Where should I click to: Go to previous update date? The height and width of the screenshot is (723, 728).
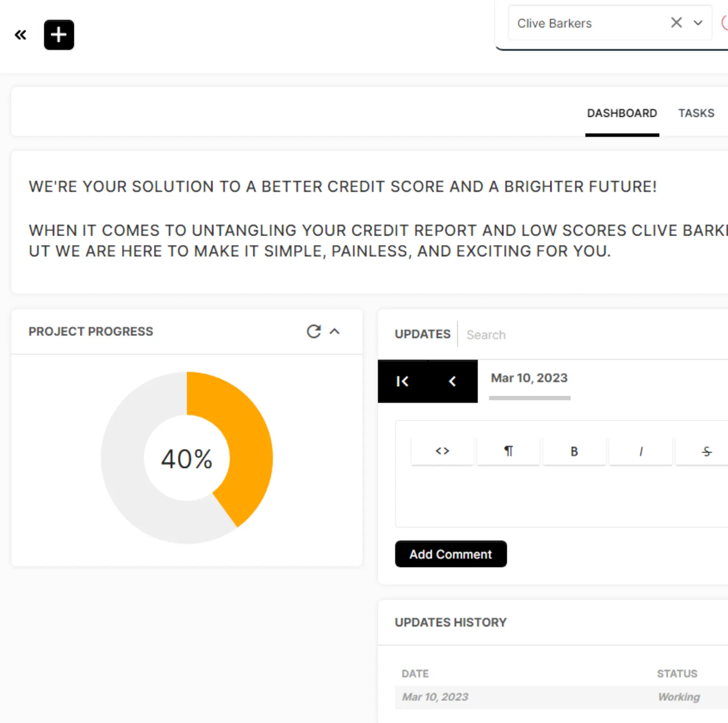(x=452, y=381)
